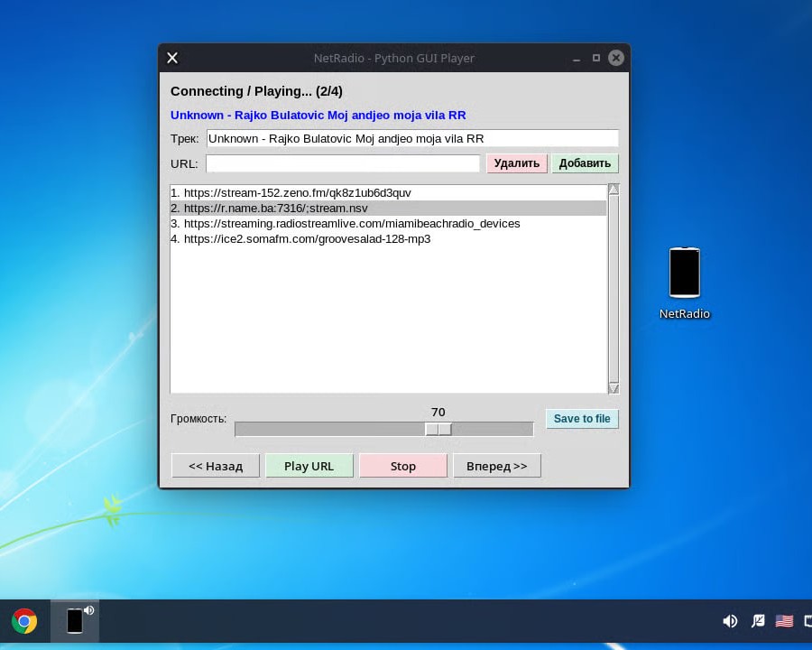
Task: Minimize the NetRadio window
Action: click(x=577, y=59)
